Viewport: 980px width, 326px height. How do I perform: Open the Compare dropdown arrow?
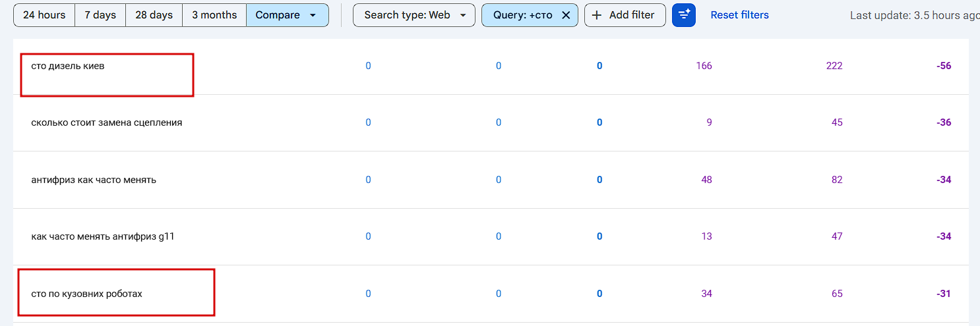313,15
